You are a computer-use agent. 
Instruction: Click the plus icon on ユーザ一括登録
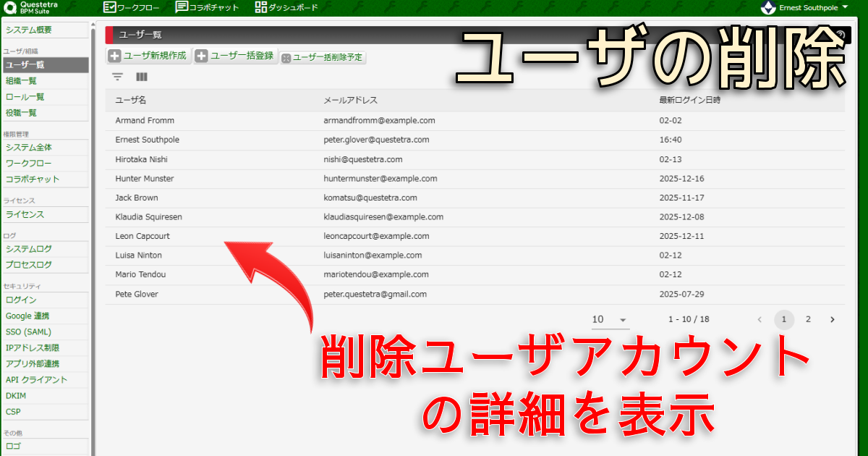[x=202, y=56]
